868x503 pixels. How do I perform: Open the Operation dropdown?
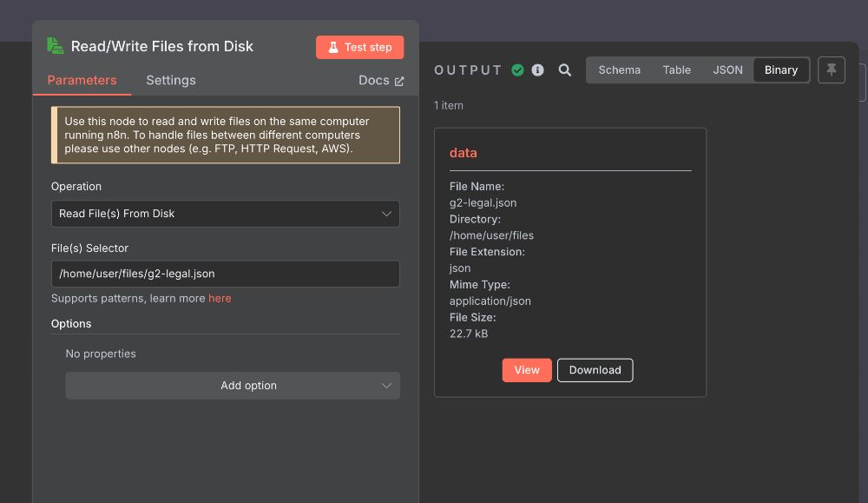[225, 213]
